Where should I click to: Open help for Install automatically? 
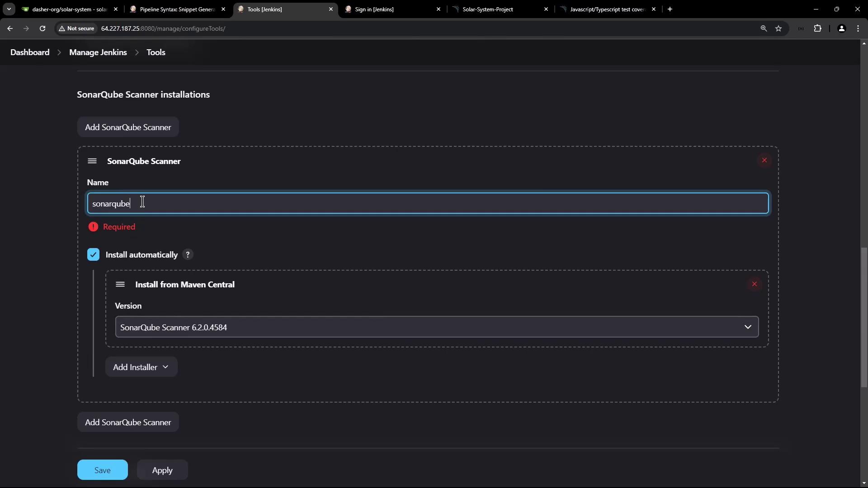[188, 255]
